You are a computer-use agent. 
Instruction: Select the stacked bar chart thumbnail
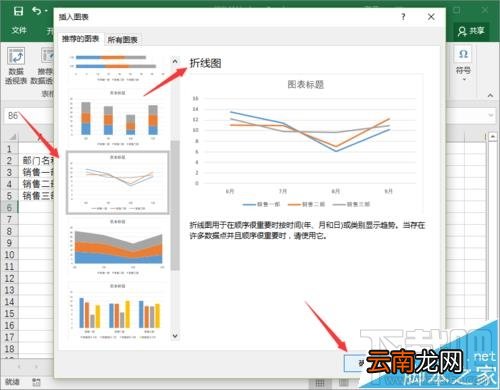(x=117, y=68)
